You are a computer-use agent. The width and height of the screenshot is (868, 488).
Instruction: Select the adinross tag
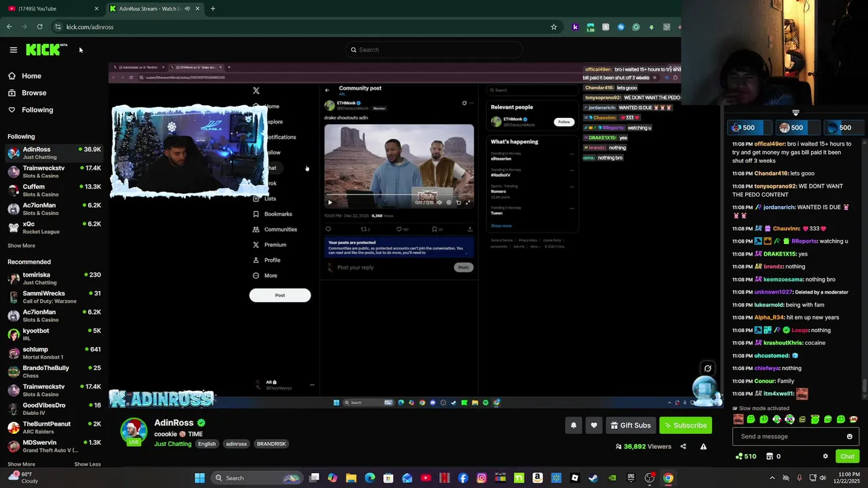pos(236,444)
